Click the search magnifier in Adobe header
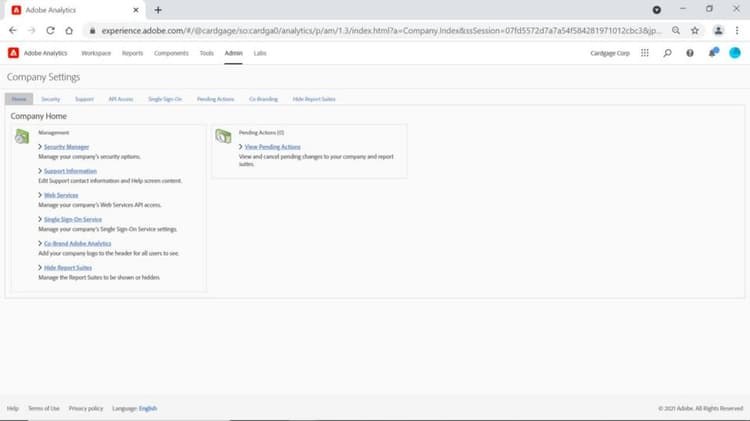 coord(667,53)
